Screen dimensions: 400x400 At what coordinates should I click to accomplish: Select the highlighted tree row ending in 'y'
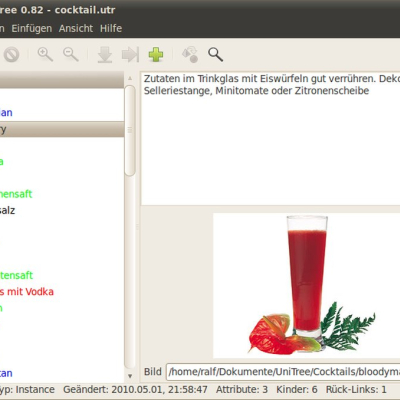(x=62, y=129)
